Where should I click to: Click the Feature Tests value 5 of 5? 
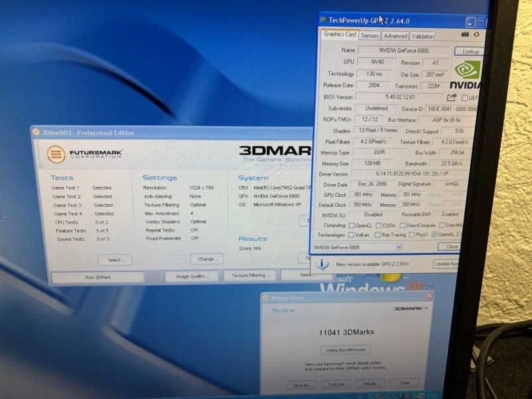coord(102,230)
